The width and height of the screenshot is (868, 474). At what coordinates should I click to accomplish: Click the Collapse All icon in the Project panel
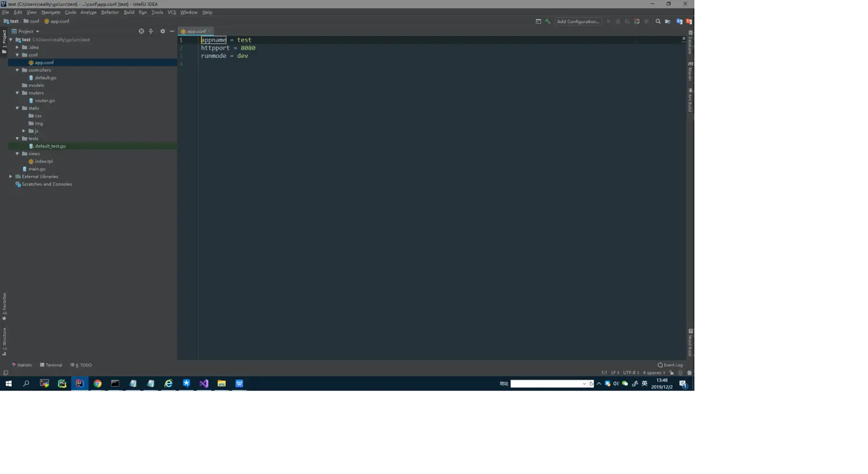[x=151, y=31]
